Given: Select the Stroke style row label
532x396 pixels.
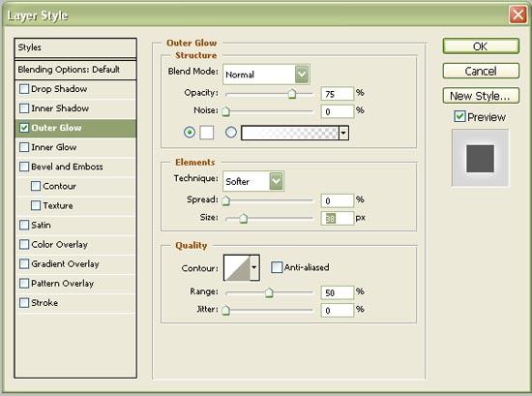Looking at the screenshot, I should [44, 303].
